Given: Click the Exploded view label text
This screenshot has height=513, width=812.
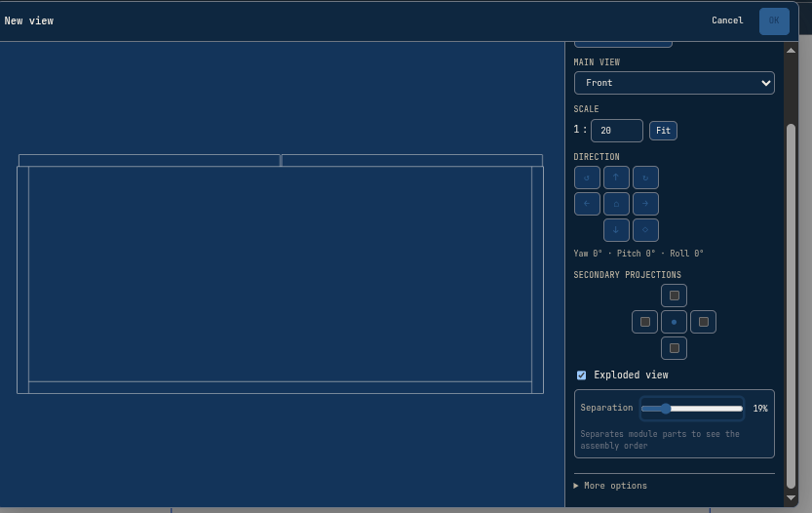Looking at the screenshot, I should click(x=631, y=375).
